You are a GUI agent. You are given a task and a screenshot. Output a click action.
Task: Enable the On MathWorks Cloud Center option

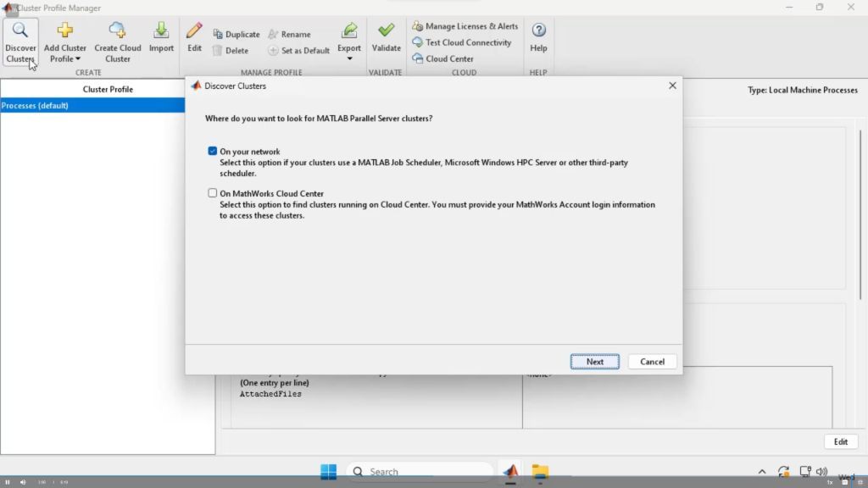213,192
